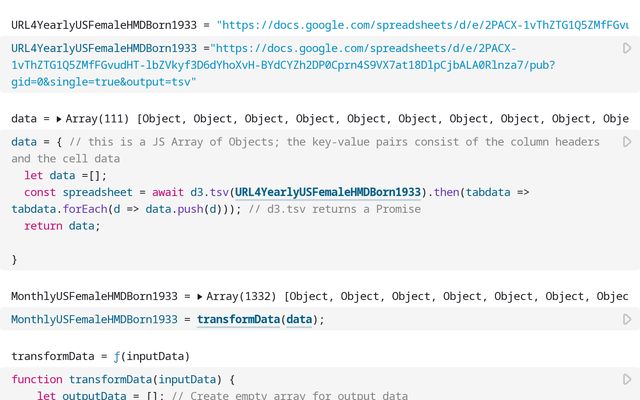Expand the Array(111) disclosure triangle

[59, 119]
